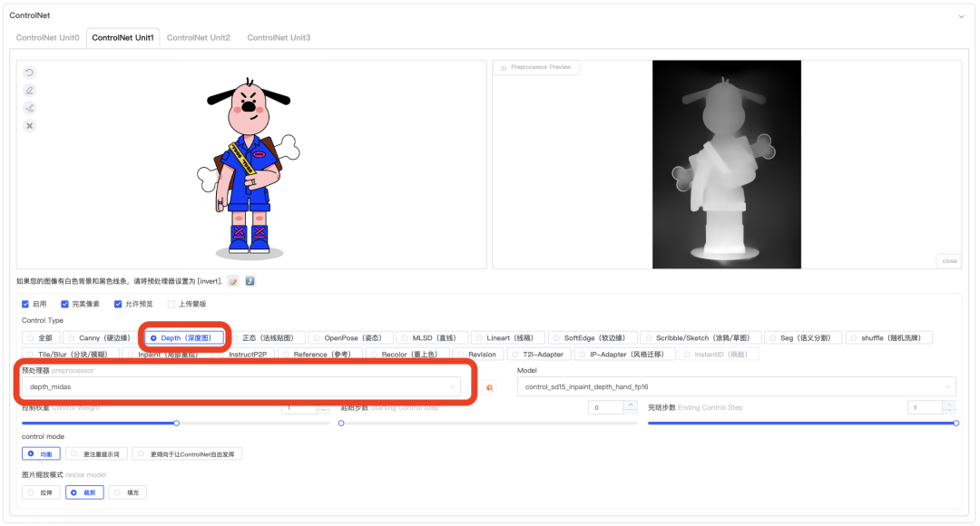Collapse the ControlNet panel with the chevron
This screenshot has height=526, width=980.
point(961,16)
